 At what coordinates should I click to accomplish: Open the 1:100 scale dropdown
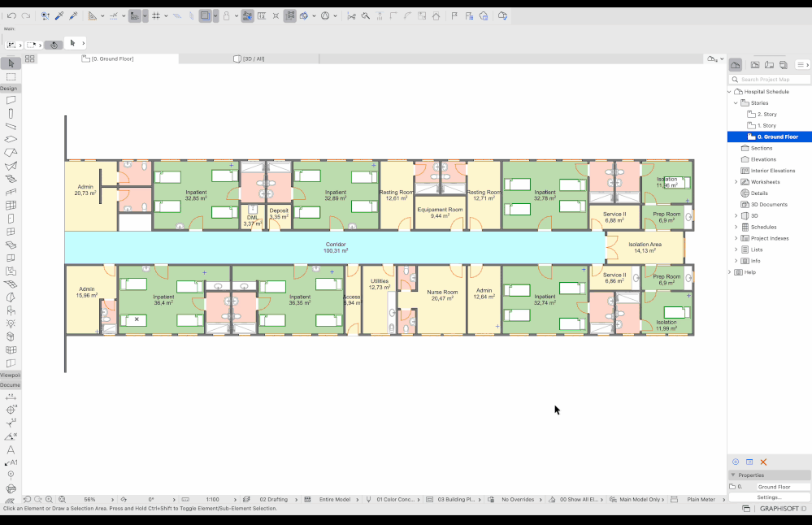(213, 500)
